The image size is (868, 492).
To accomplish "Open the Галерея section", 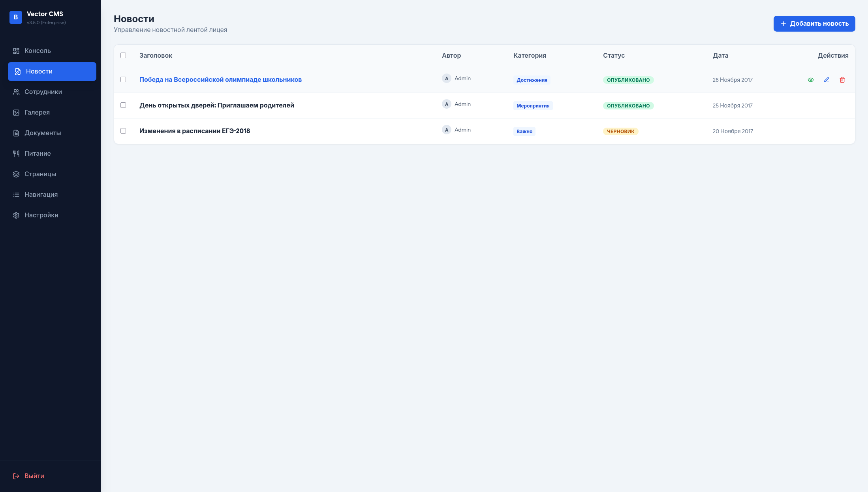I will [x=37, y=113].
